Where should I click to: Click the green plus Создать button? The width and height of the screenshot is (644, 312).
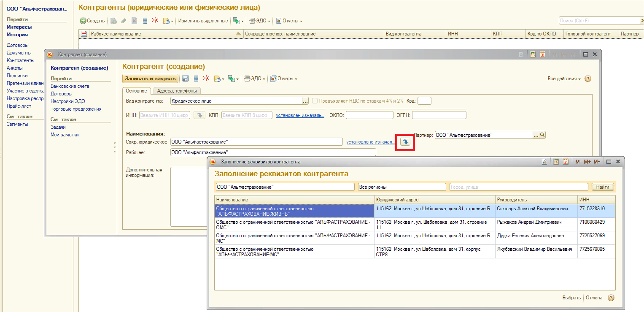click(92, 21)
